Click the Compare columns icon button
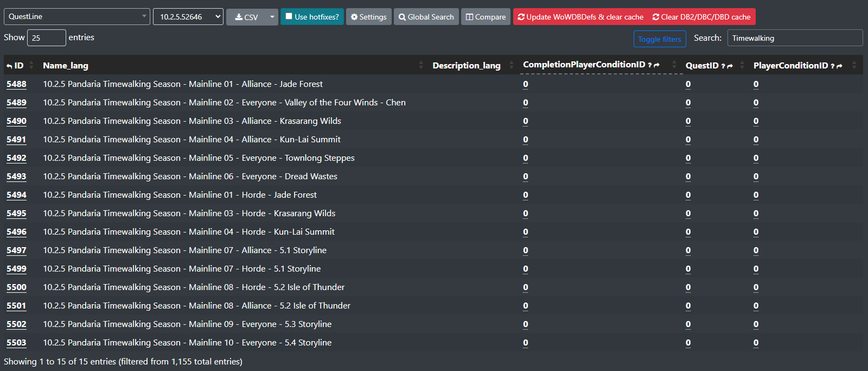The height and width of the screenshot is (371, 868). pos(486,17)
